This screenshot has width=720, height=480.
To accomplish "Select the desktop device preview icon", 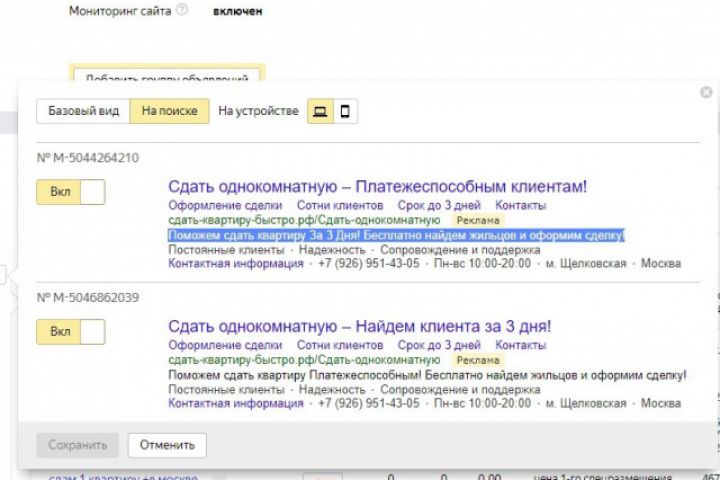I will 320,111.
